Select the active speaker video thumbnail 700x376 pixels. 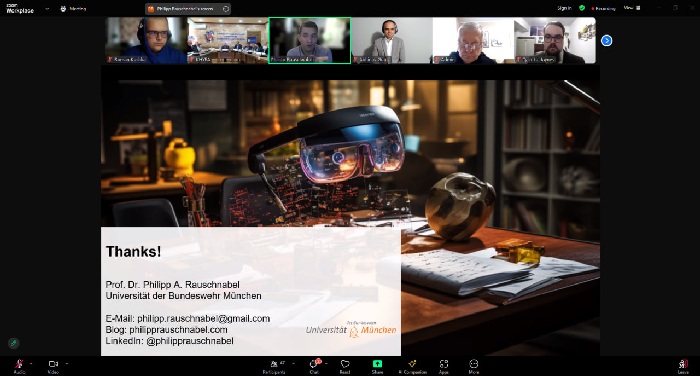click(x=309, y=41)
